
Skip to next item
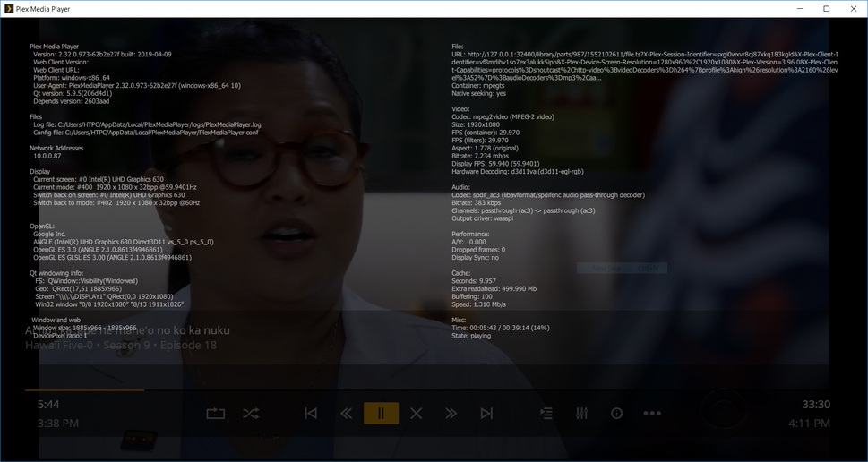coord(486,414)
